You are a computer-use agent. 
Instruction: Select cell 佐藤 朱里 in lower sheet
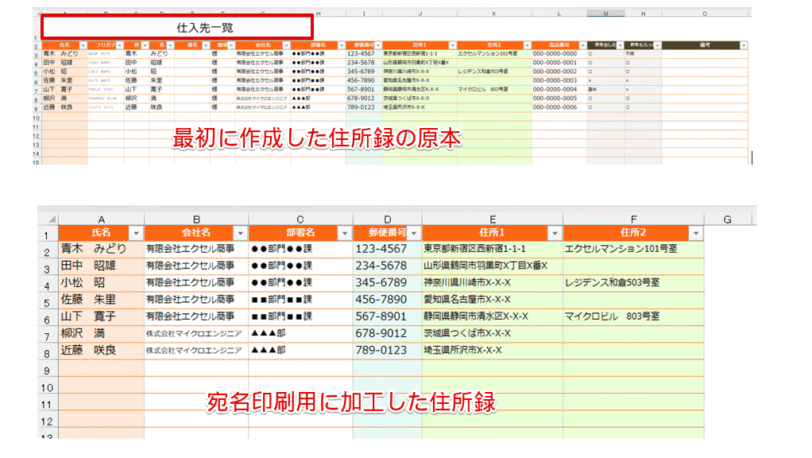102,299
